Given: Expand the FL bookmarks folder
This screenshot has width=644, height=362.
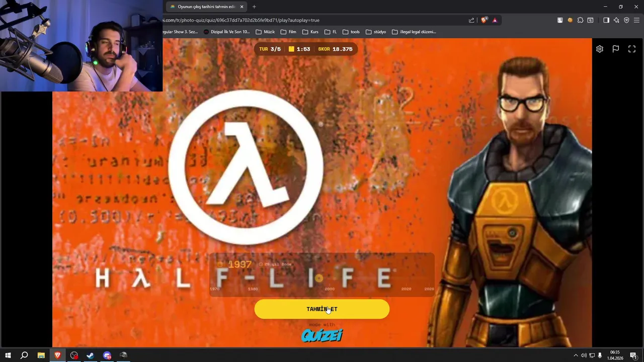Looking at the screenshot, I should [331, 32].
